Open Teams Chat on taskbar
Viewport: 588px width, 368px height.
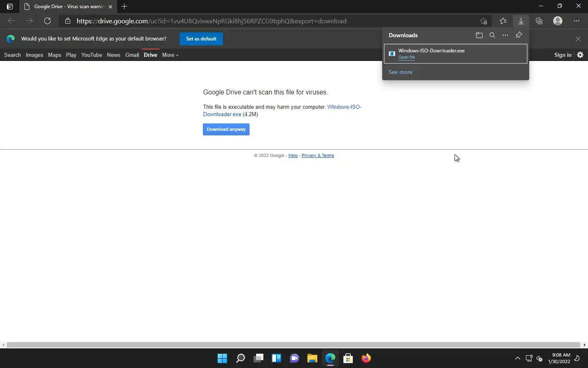[x=294, y=358]
